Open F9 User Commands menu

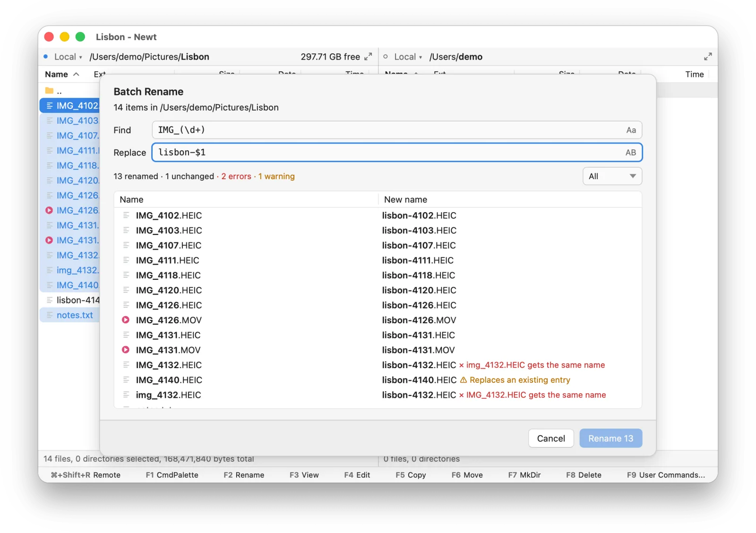tap(666, 475)
